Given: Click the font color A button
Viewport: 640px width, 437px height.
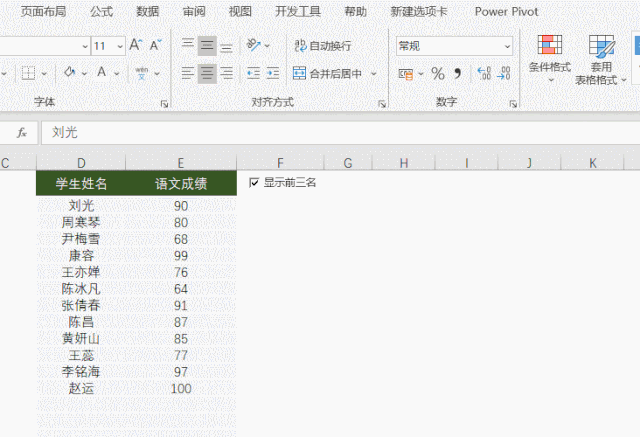Looking at the screenshot, I should (102, 73).
